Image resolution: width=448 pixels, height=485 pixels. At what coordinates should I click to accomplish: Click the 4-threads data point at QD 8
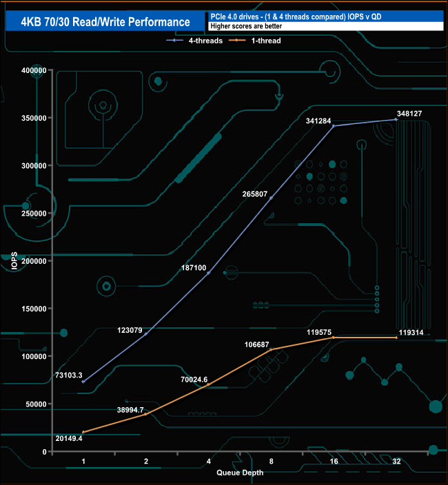[x=271, y=198]
